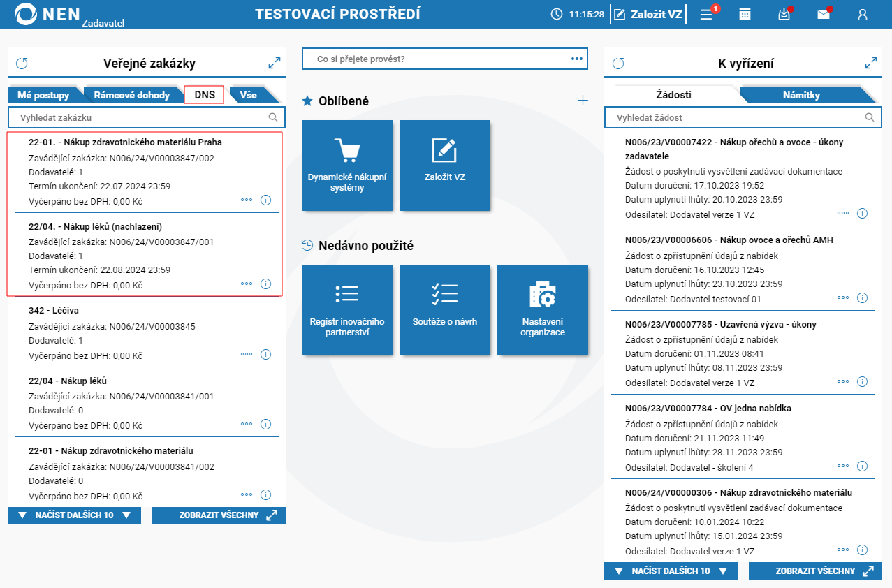Open Nastavení organizace tile
This screenshot has width=892, height=588.
(x=543, y=310)
